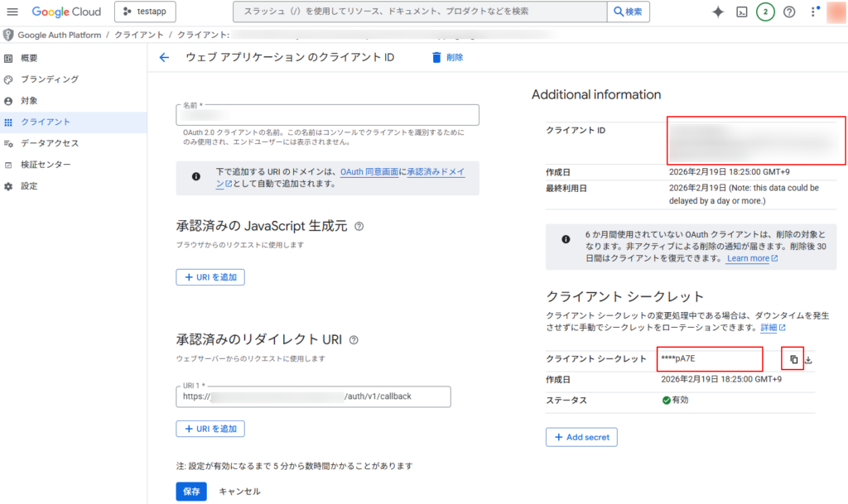
Task: Click the Gemini sparkle icon
Action: [x=718, y=12]
